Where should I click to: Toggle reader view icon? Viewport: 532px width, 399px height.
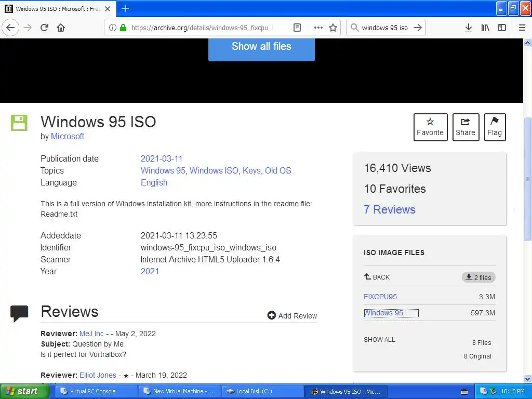[x=297, y=28]
